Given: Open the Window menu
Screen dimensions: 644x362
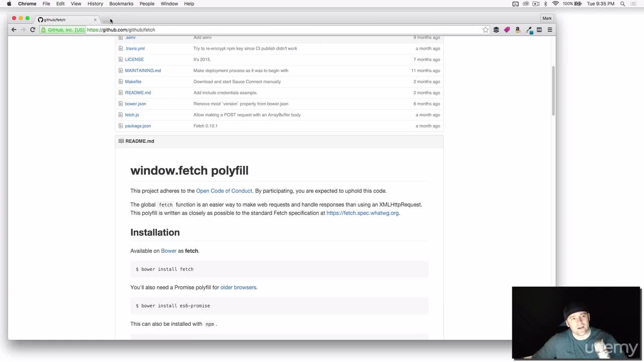Looking at the screenshot, I should [170, 4].
